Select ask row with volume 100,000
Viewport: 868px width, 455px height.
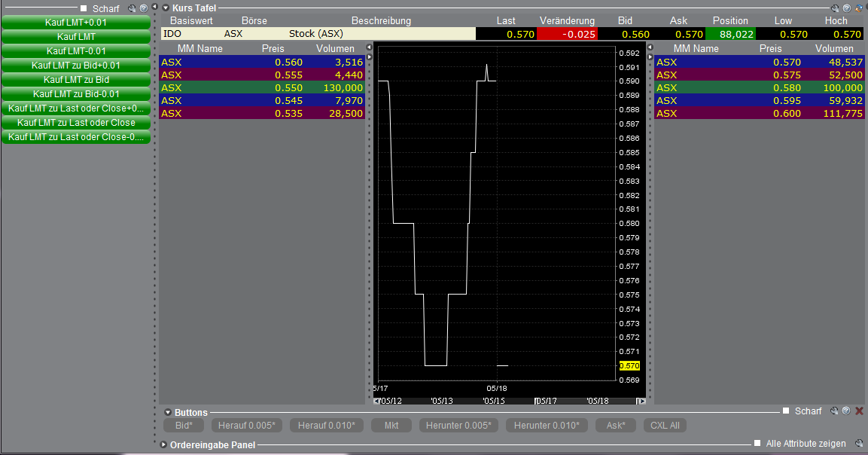tap(760, 87)
